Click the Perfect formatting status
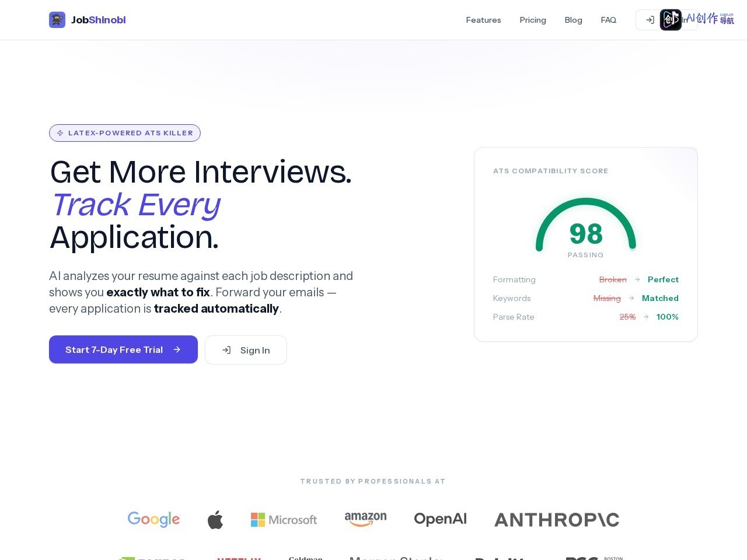Viewport: 747px width, 560px height. (663, 279)
